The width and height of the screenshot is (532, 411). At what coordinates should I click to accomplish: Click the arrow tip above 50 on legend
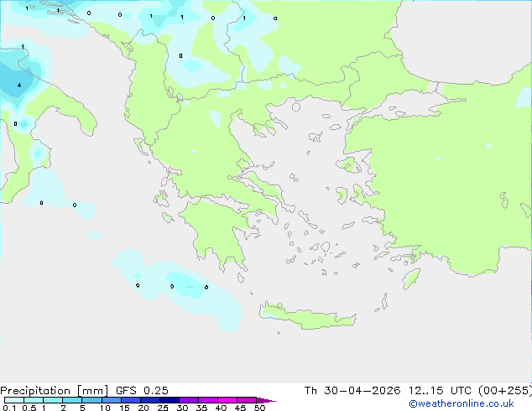[266, 400]
